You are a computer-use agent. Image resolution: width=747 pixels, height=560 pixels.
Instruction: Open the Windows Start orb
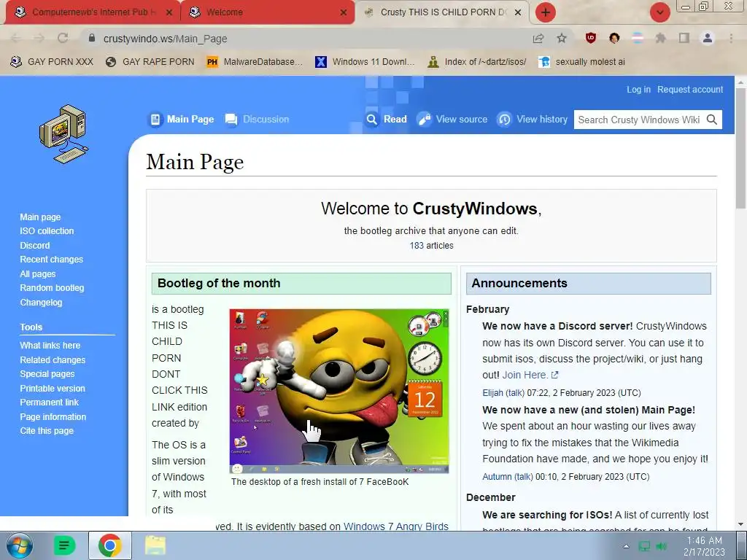(x=20, y=545)
